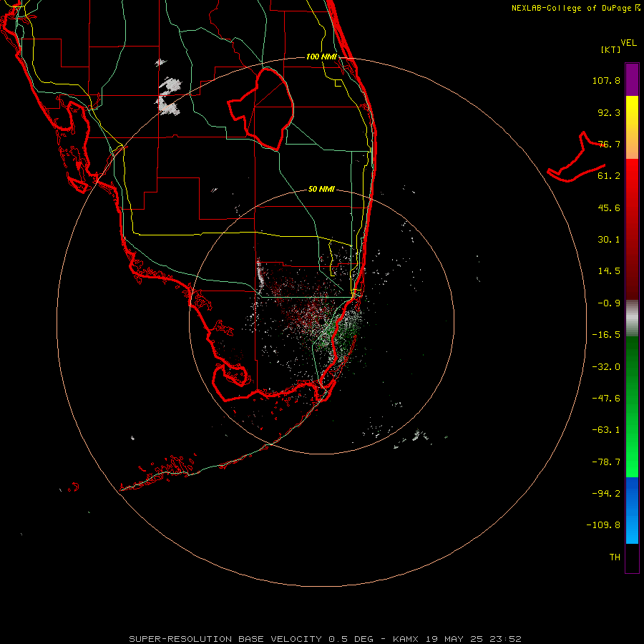Click the -47.6 legend value
This screenshot has width=644, height=644.
point(606,399)
